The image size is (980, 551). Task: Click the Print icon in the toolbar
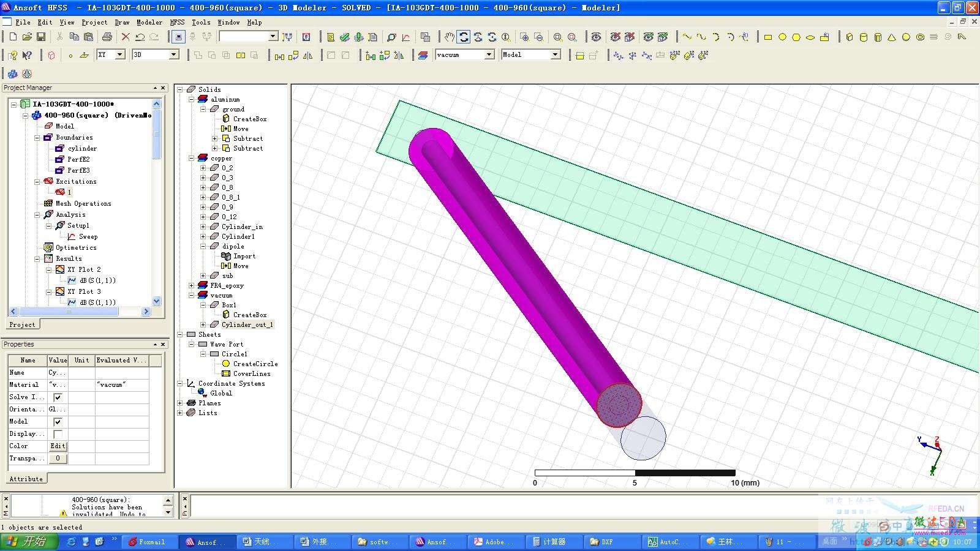tap(107, 37)
